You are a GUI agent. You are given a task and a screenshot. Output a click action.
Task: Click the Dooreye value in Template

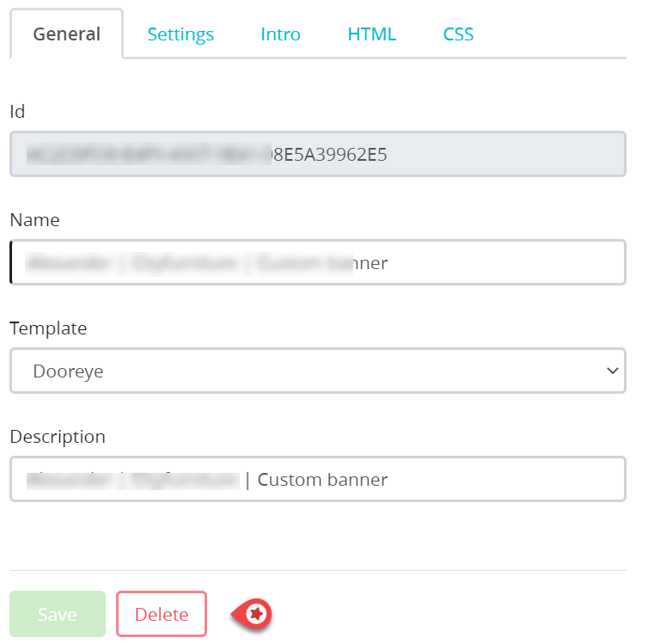coord(68,371)
